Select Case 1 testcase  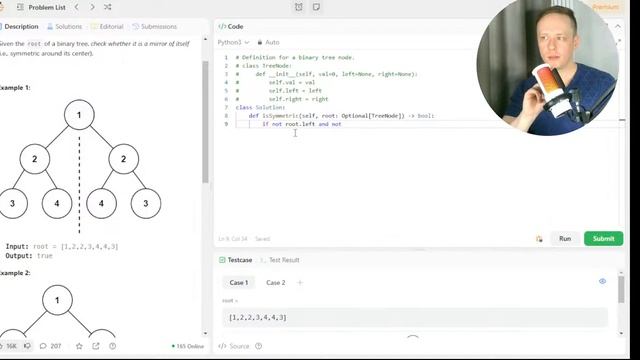(239, 282)
